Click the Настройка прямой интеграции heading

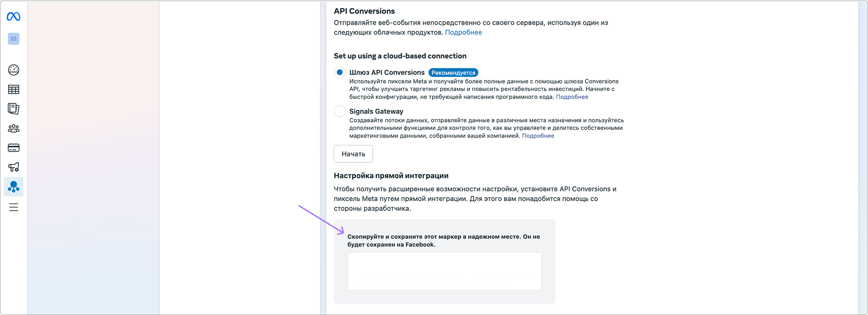pyautogui.click(x=391, y=176)
